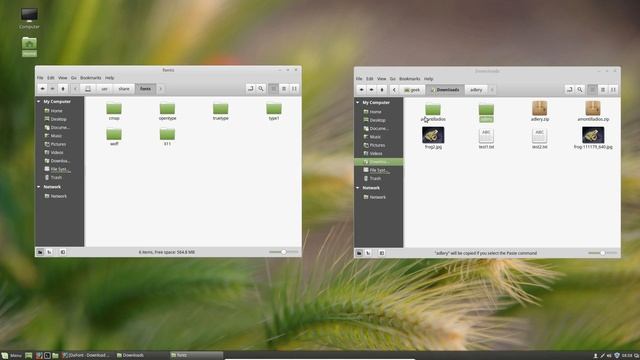Collapse My Computer section in Fonts window
This screenshot has height=360, width=640.
tap(39, 101)
